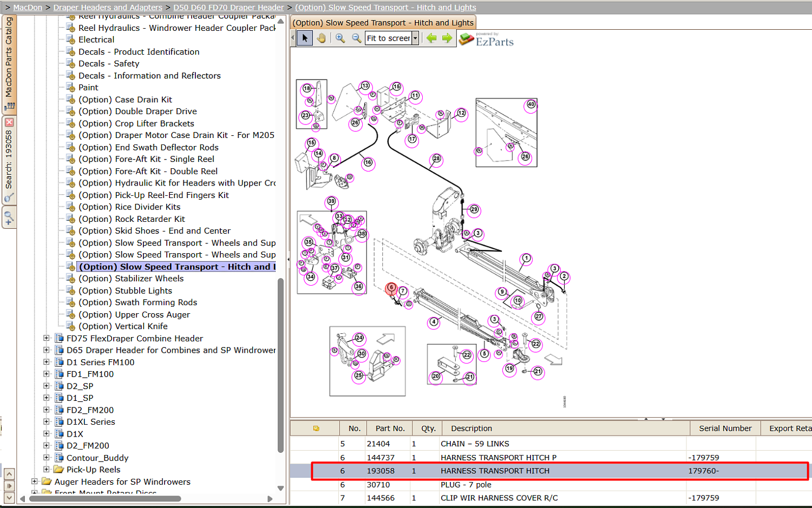The image size is (812, 508).
Task: Activate the hand pan tool
Action: [322, 38]
